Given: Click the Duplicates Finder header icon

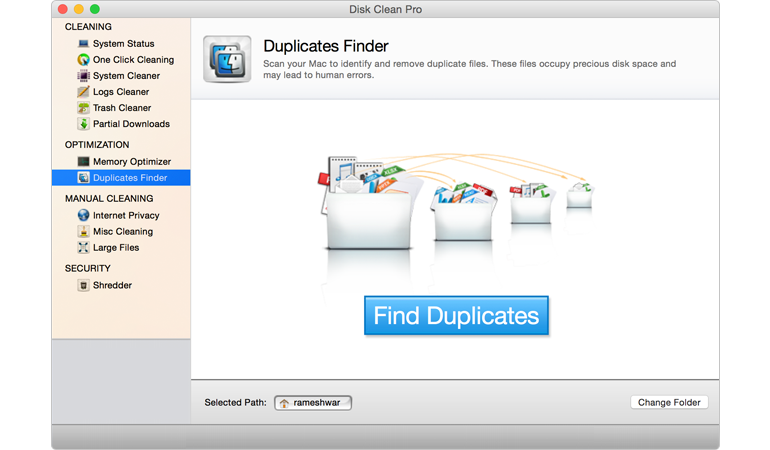Looking at the screenshot, I should coord(227,59).
